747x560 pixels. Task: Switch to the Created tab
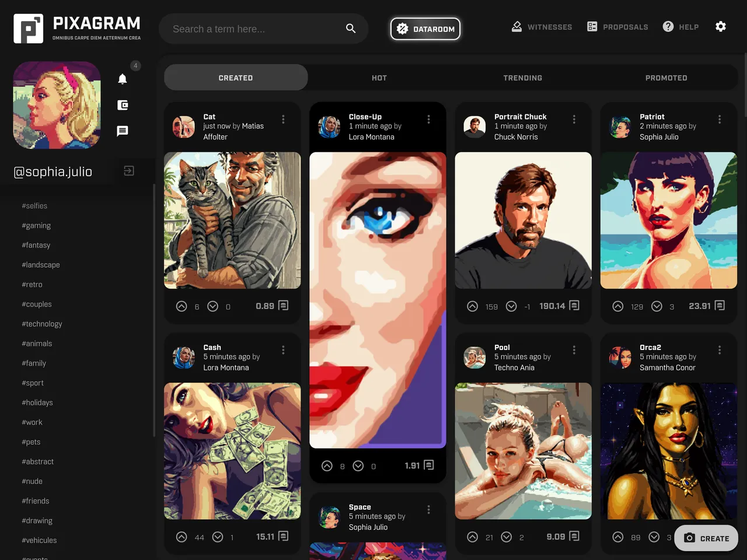(236, 78)
